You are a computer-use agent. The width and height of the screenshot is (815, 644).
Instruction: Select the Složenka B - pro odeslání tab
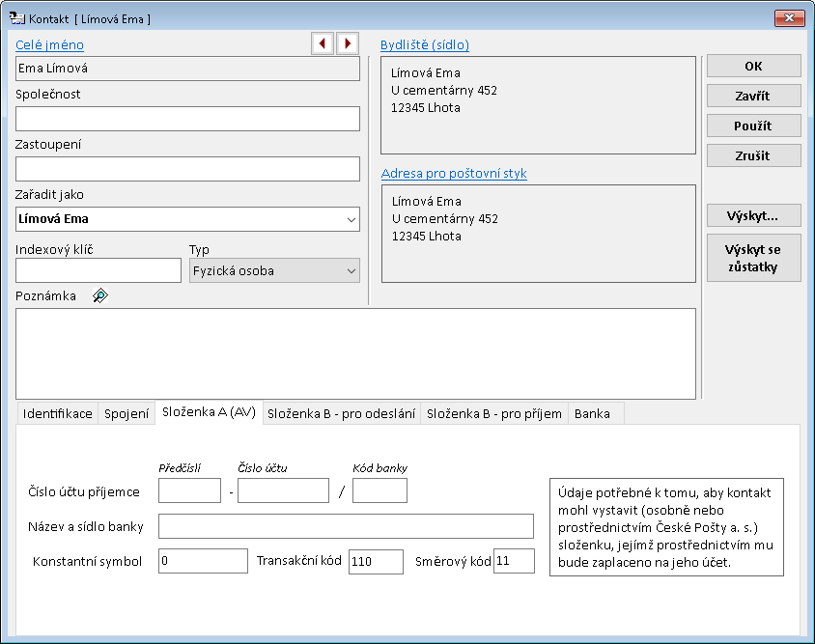(341, 413)
